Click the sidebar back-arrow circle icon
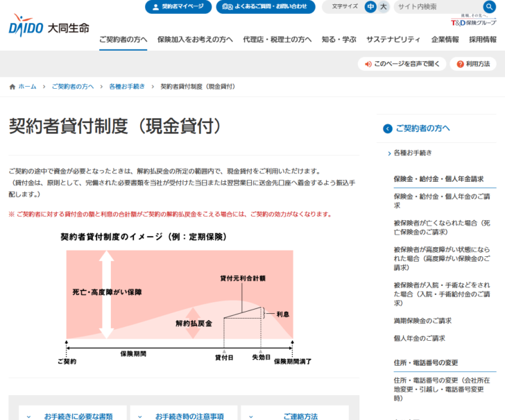Screen dimensions: 505x420 click(388, 128)
